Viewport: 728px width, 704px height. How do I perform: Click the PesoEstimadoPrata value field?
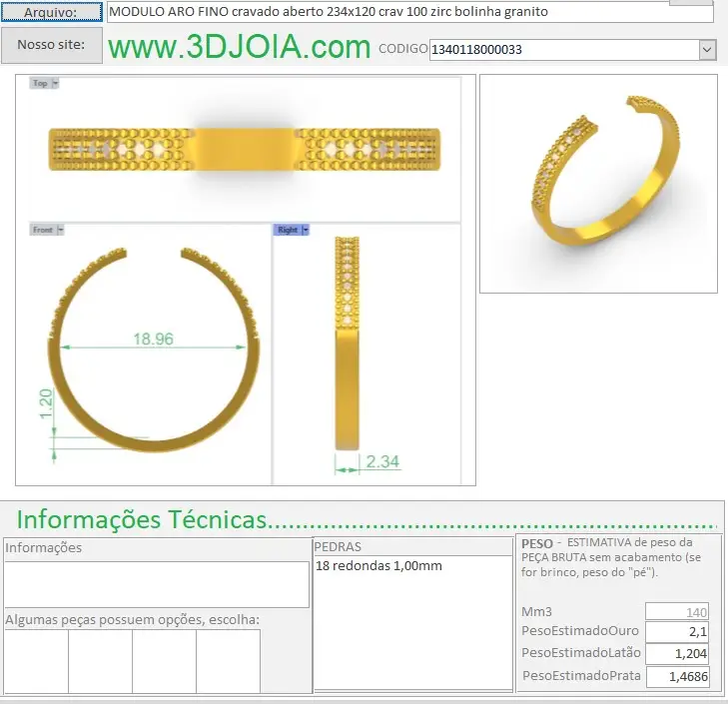click(x=676, y=676)
